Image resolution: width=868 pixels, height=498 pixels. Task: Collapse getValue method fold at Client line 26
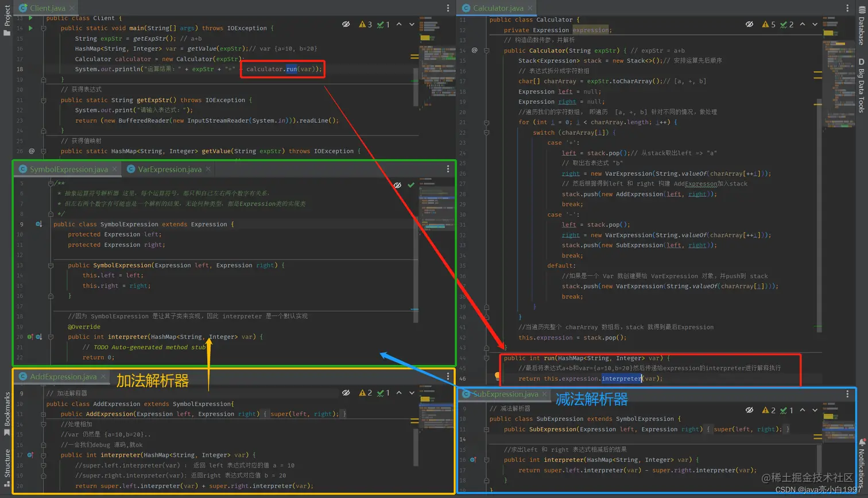click(x=43, y=151)
